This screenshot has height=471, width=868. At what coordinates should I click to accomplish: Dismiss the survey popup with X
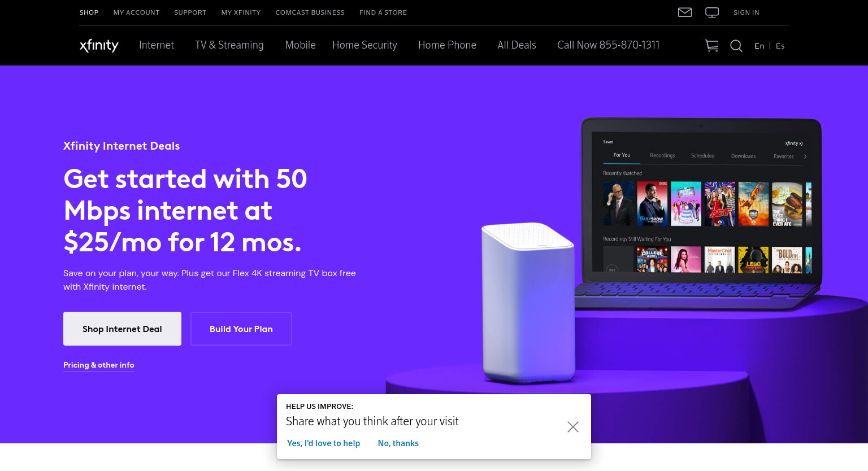[x=573, y=427]
